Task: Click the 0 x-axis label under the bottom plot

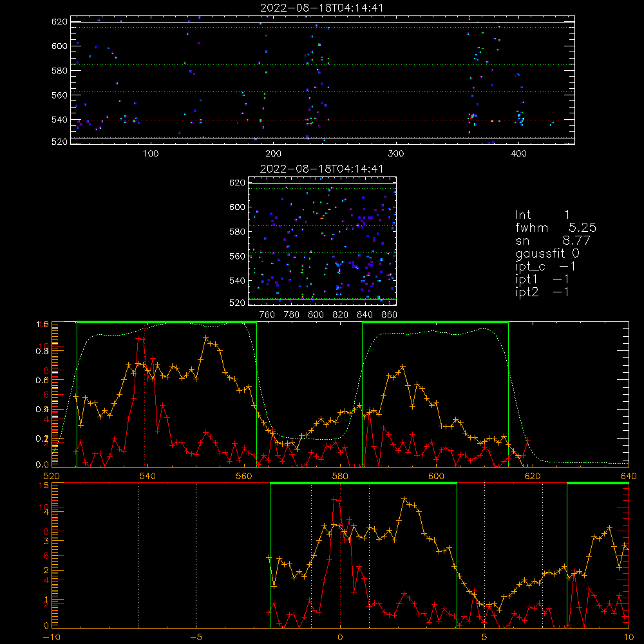Action: 340,637
